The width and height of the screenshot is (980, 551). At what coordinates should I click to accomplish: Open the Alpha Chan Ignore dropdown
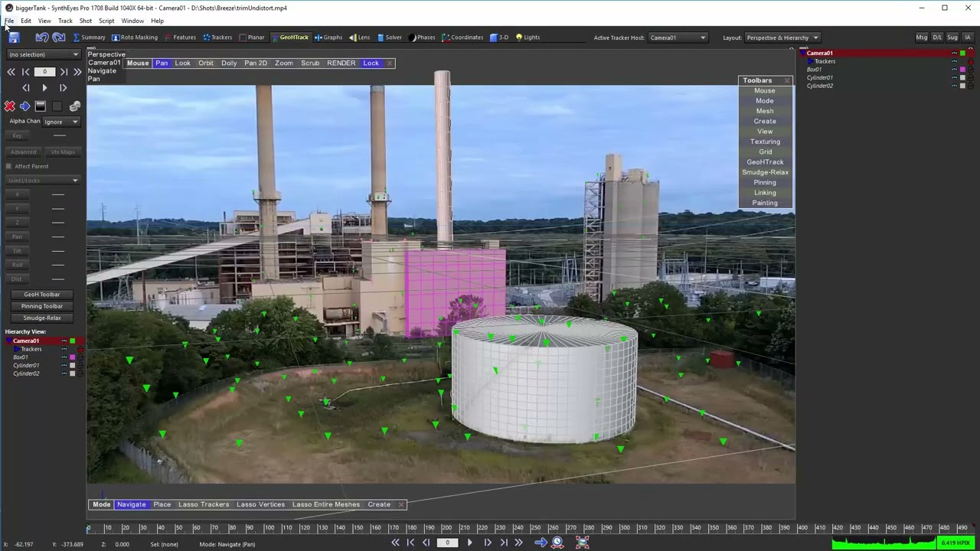tap(61, 122)
